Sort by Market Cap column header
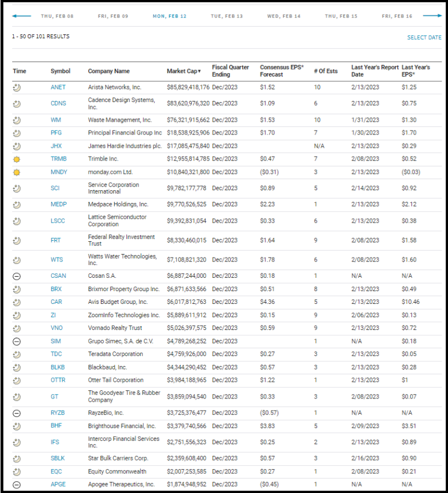This screenshot has width=448, height=493. coord(184,71)
